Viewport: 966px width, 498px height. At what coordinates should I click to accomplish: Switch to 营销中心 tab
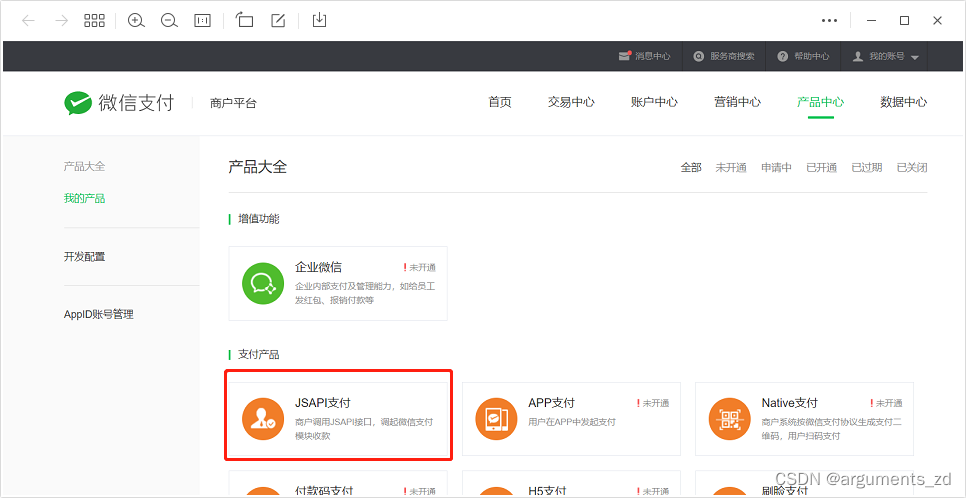[x=737, y=102]
